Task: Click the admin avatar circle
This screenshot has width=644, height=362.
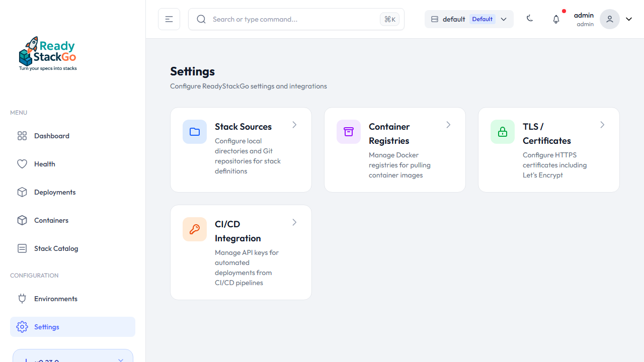Action: pyautogui.click(x=609, y=19)
